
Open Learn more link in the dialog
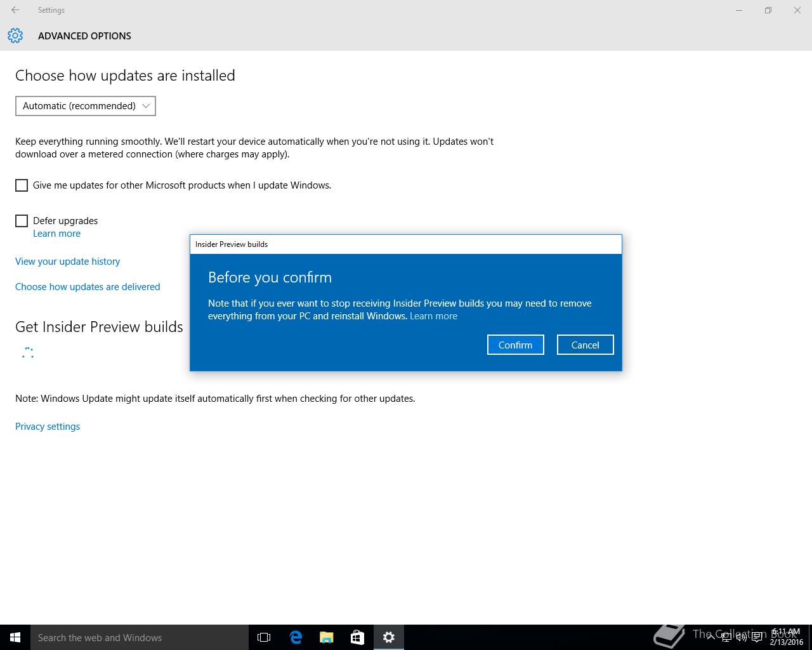pos(433,316)
